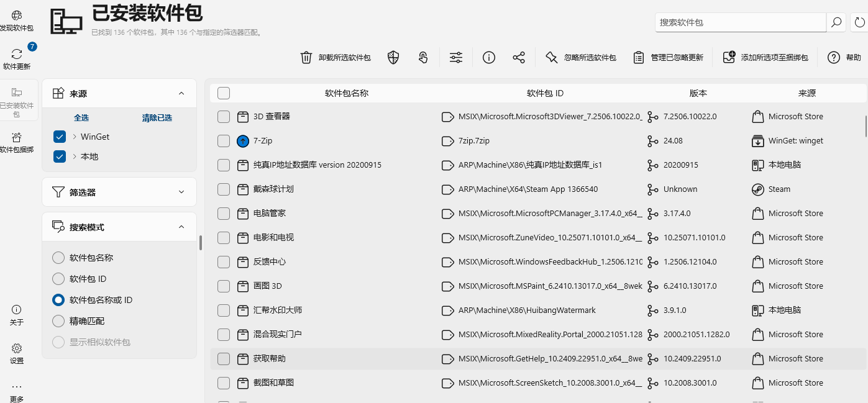
Task: Click local PC source icon for 纯真IP地址数据库
Action: coord(757,165)
